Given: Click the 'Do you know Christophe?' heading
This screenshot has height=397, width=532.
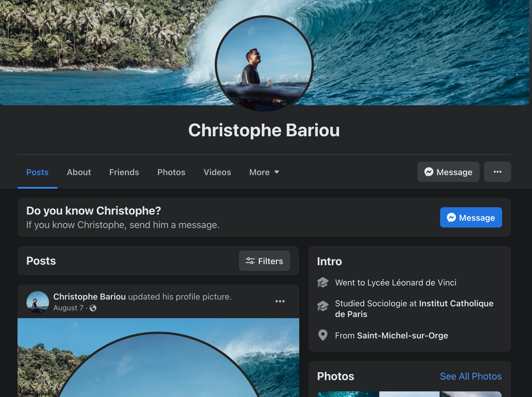Looking at the screenshot, I should (x=94, y=211).
